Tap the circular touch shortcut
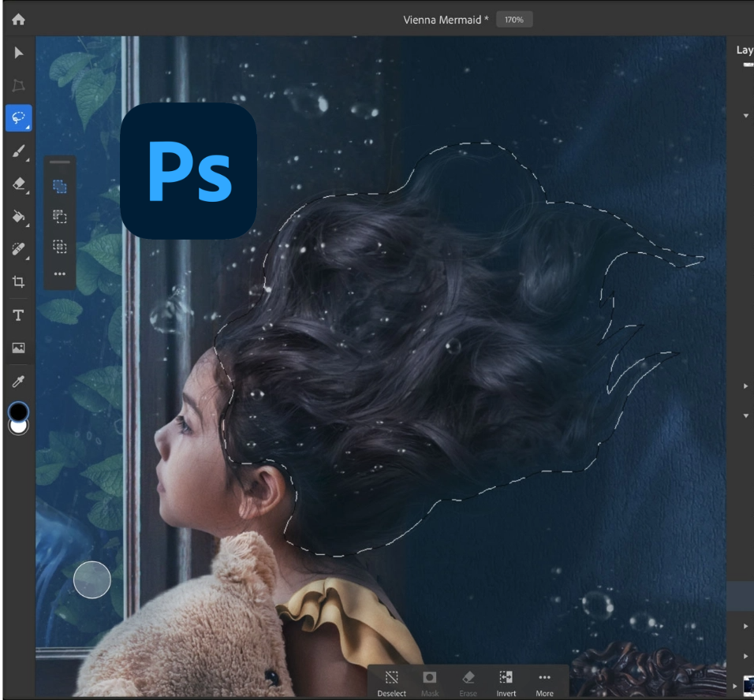754x700 pixels. tap(92, 580)
